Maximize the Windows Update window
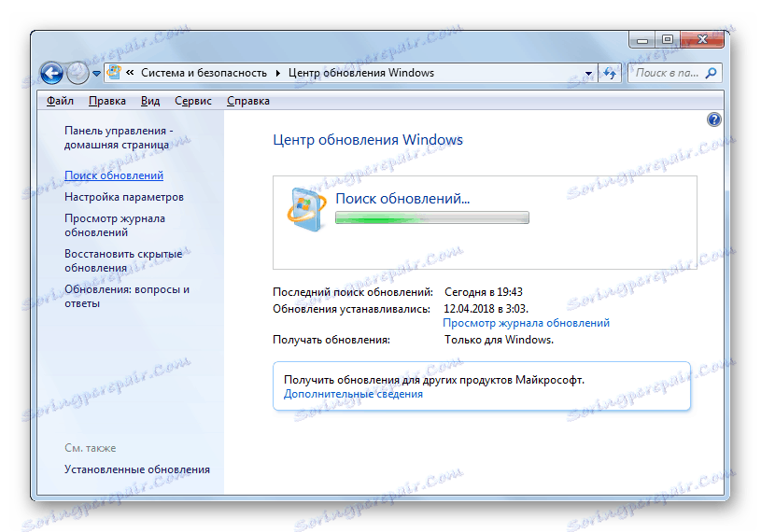761x532 pixels. click(x=668, y=40)
